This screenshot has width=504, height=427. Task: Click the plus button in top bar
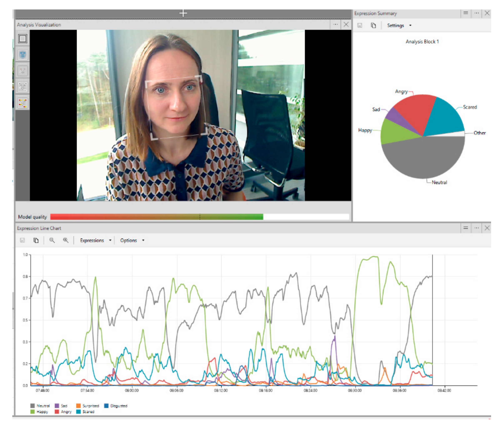(183, 13)
